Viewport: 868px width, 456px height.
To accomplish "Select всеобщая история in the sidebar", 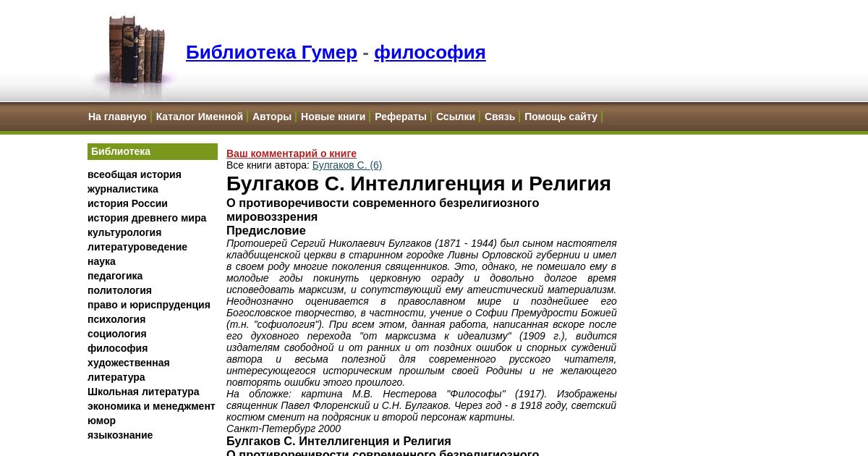I will click(x=135, y=174).
